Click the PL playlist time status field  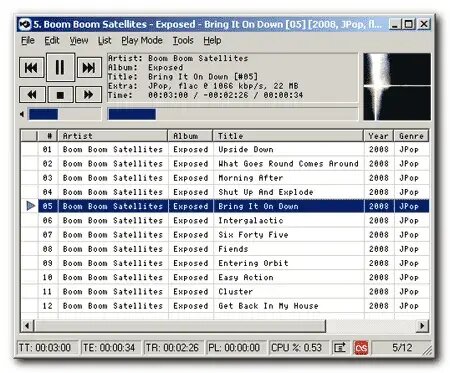pos(236,348)
